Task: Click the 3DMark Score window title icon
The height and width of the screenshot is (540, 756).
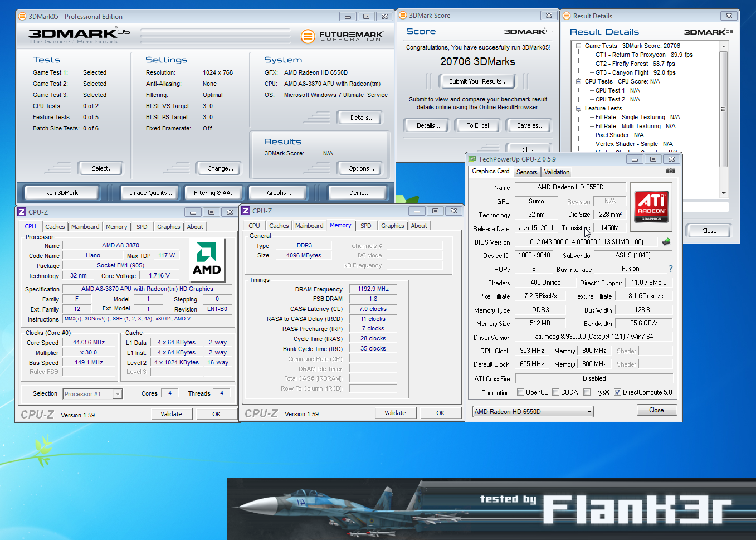Action: (403, 15)
